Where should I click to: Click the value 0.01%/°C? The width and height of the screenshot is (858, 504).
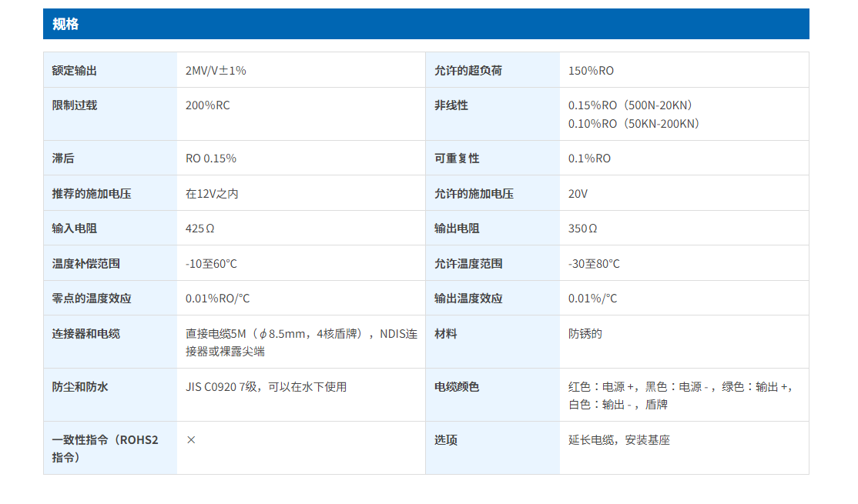click(x=592, y=299)
